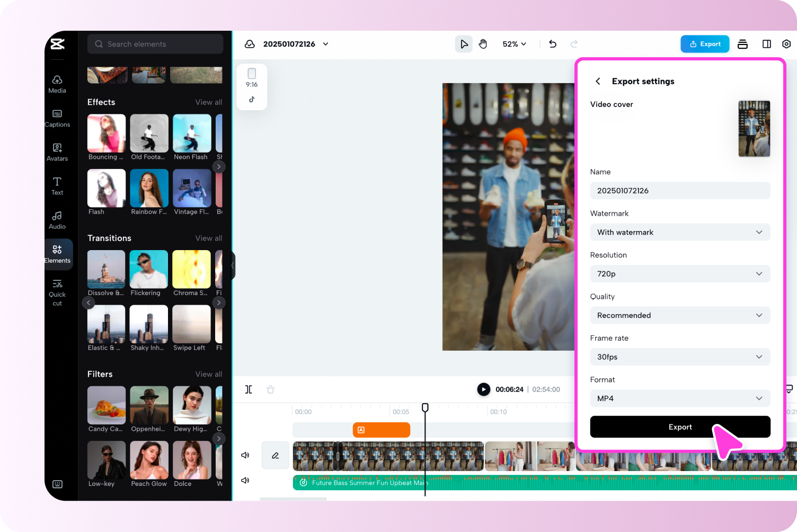Open the Resolution dropdown showing 720p
The image size is (797, 532).
680,273
